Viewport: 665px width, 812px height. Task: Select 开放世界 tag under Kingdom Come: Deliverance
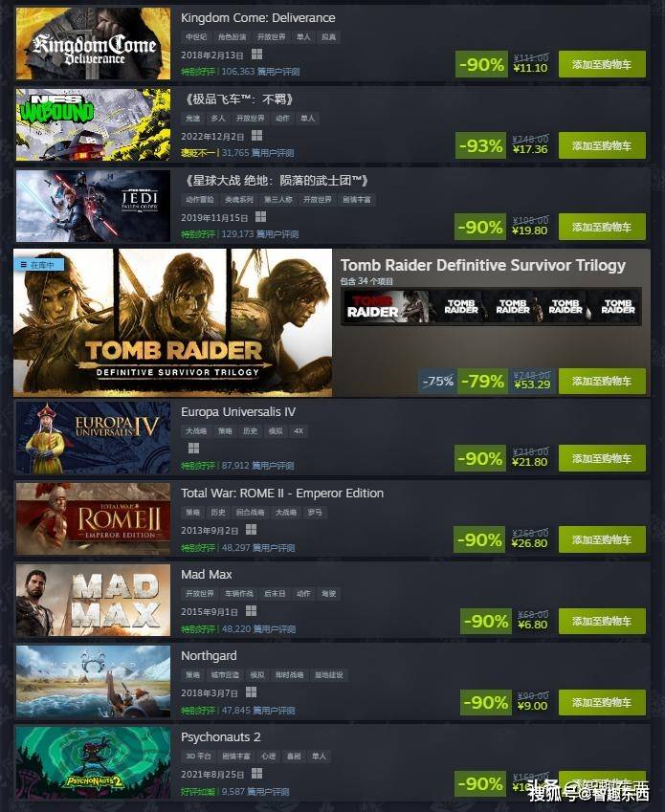pos(271,36)
